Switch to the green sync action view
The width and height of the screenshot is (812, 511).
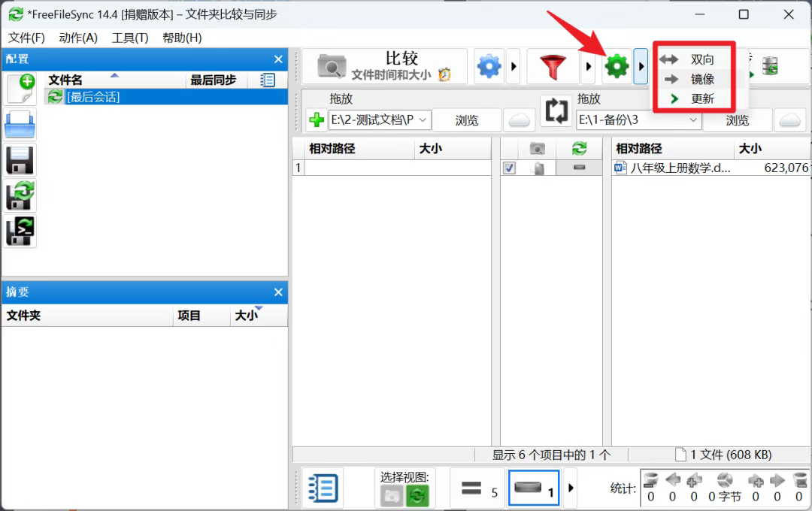(x=417, y=497)
